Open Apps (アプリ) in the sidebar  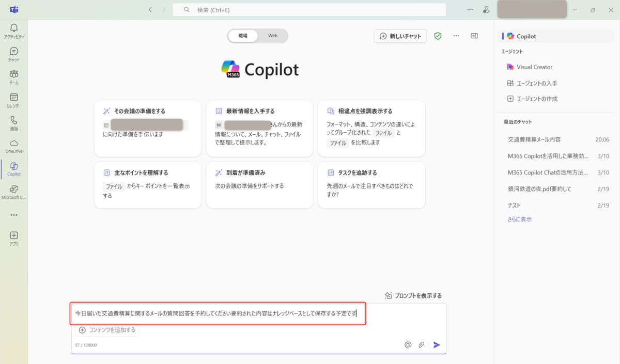14,238
